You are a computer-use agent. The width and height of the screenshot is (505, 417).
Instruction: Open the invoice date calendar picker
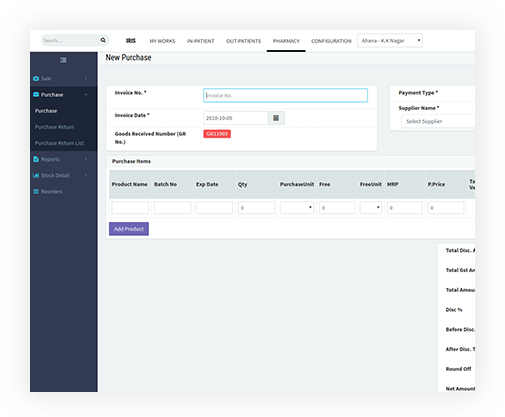point(276,118)
